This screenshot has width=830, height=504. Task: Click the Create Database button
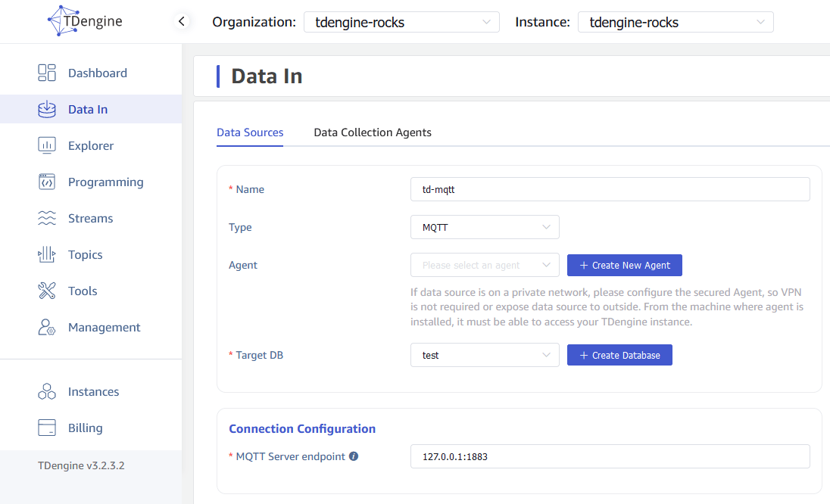pyautogui.click(x=619, y=355)
